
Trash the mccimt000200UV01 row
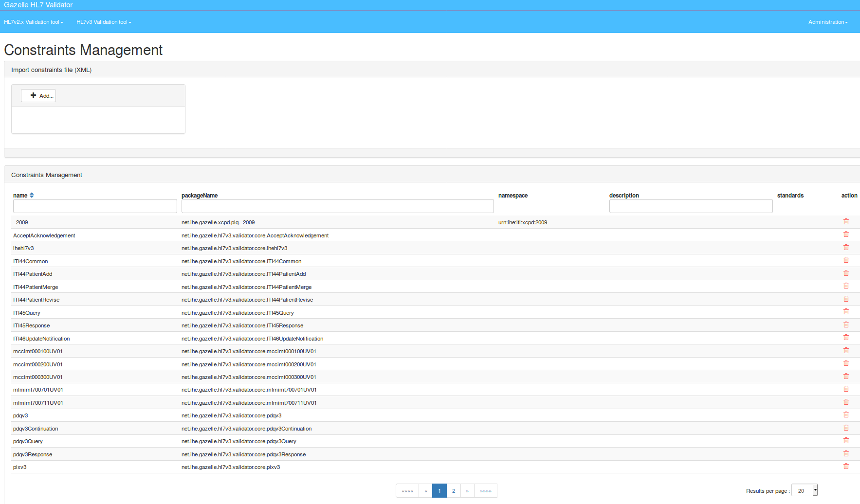coord(846,363)
